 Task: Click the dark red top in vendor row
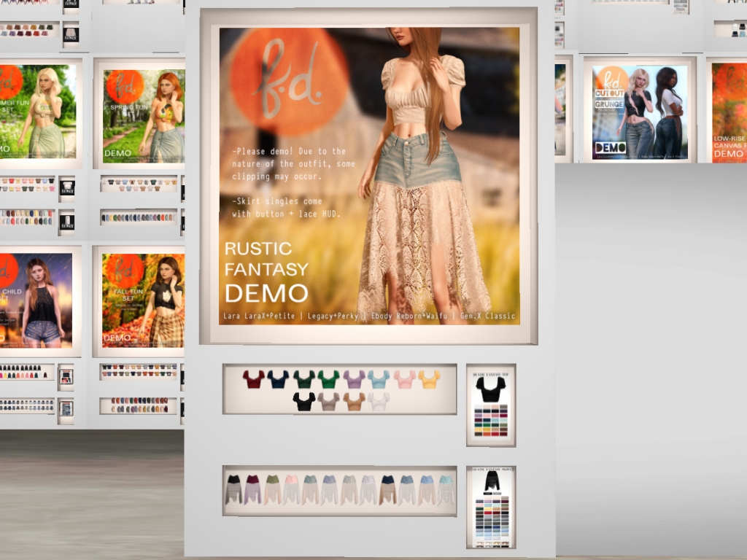[254, 379]
